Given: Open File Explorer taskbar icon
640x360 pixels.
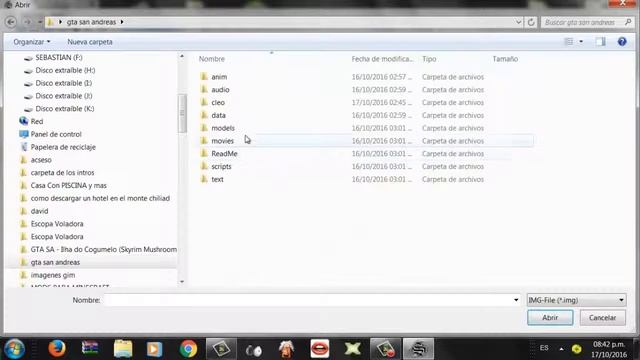Looking at the screenshot, I should click(122, 349).
